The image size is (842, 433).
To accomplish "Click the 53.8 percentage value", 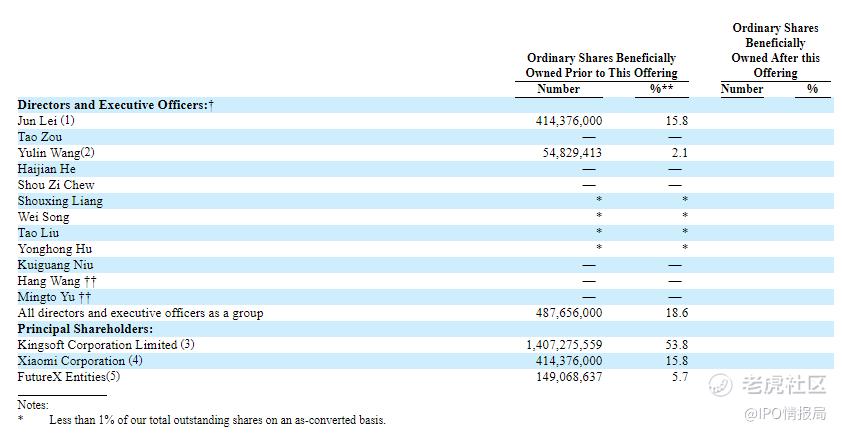I will coord(677,345).
